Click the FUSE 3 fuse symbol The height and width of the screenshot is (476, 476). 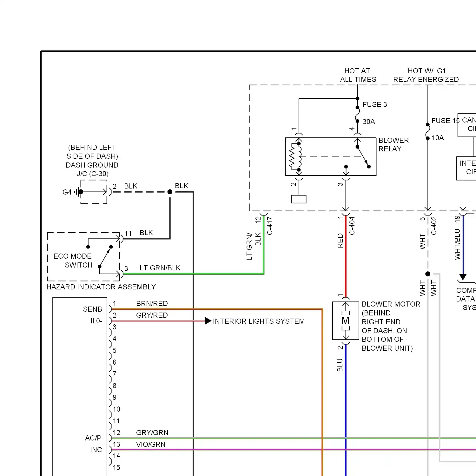point(358,114)
